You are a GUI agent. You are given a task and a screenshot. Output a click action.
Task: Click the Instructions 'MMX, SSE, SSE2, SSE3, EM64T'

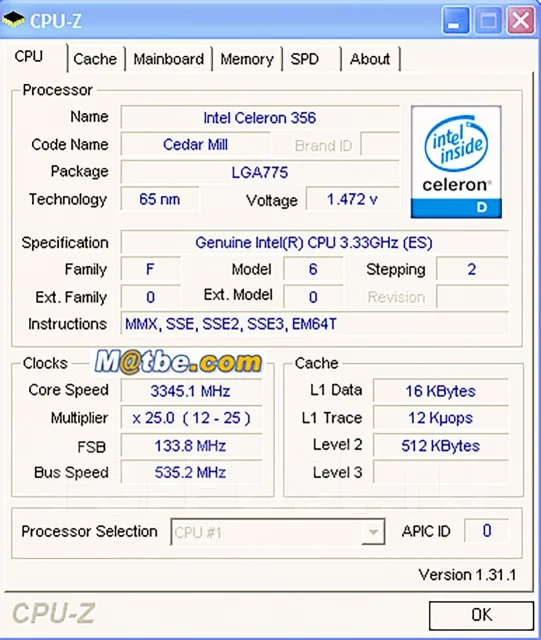pyautogui.click(x=314, y=324)
